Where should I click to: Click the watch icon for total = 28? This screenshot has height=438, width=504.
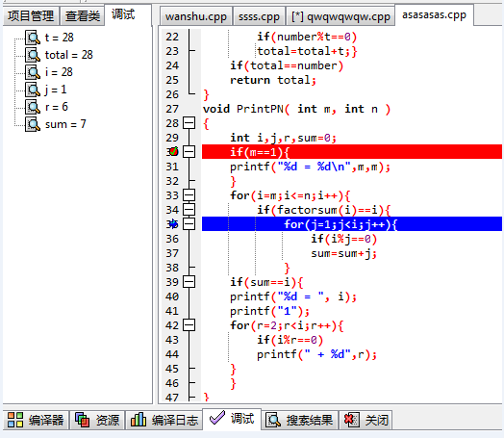(33, 55)
